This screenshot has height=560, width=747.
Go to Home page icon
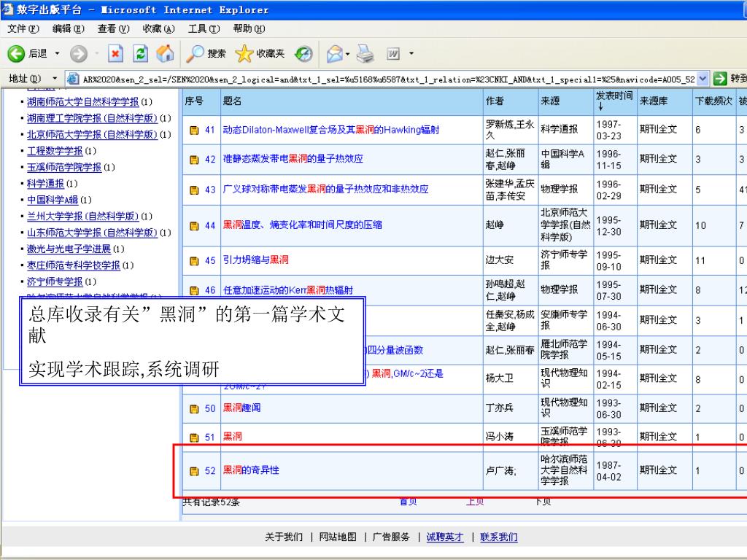[165, 53]
